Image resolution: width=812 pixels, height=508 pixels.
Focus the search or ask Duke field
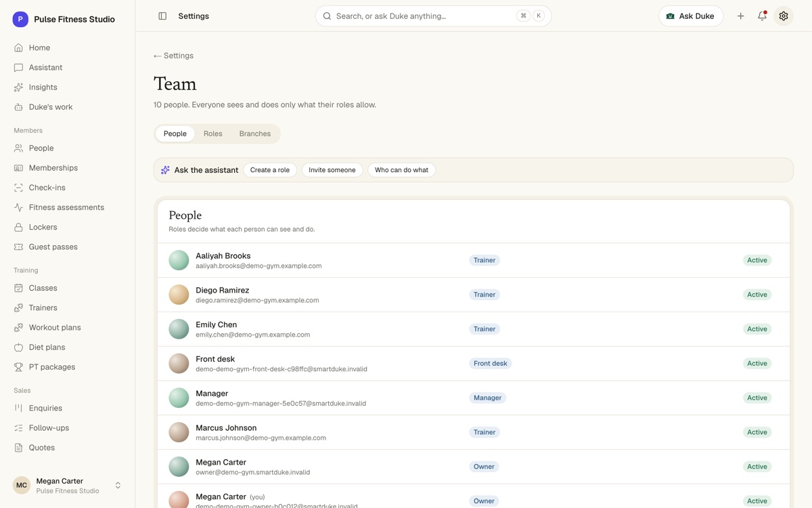tap(433, 16)
